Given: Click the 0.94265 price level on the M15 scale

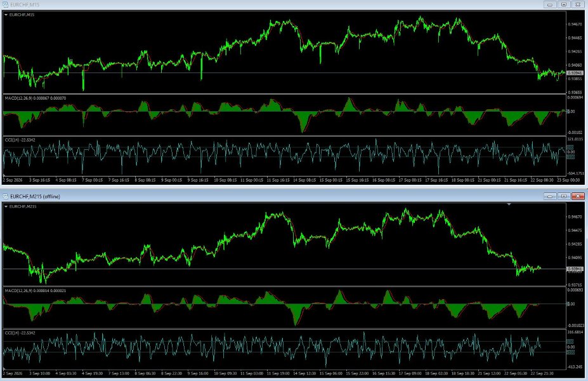Looking at the screenshot, I should pyautogui.click(x=575, y=51).
